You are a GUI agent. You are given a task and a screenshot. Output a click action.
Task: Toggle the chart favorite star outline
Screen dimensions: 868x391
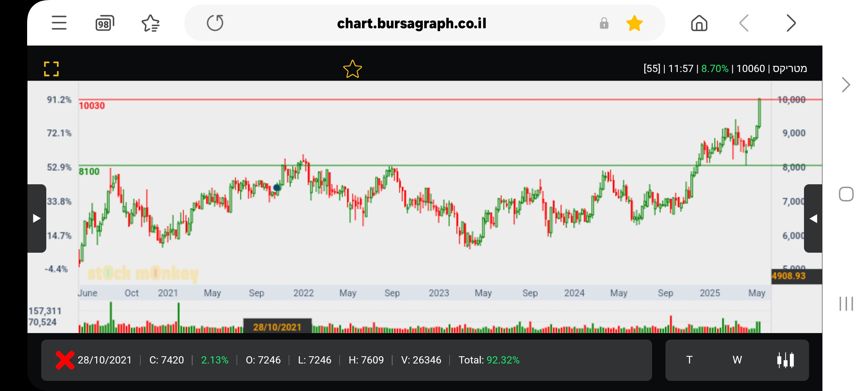(352, 69)
